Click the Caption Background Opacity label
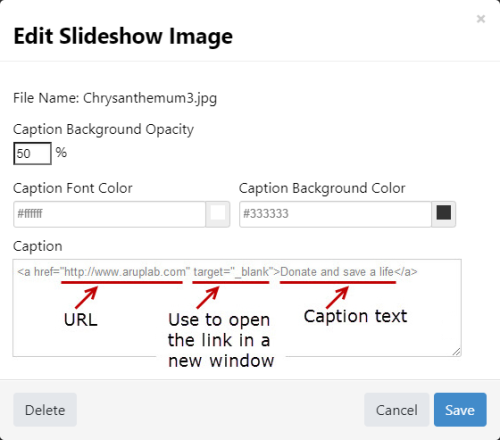500x440 pixels. [103, 129]
